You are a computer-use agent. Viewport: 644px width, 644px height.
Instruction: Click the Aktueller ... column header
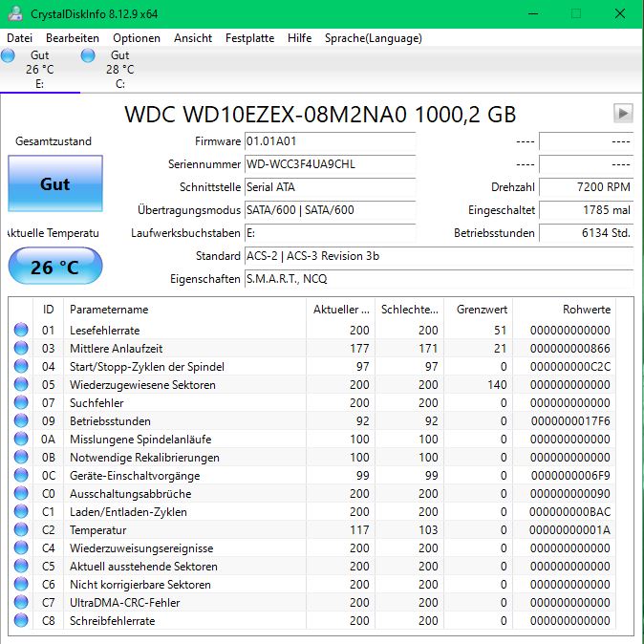pos(341,310)
